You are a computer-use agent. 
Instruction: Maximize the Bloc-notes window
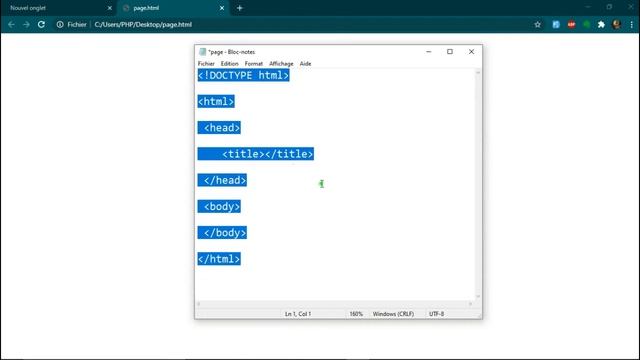450,52
